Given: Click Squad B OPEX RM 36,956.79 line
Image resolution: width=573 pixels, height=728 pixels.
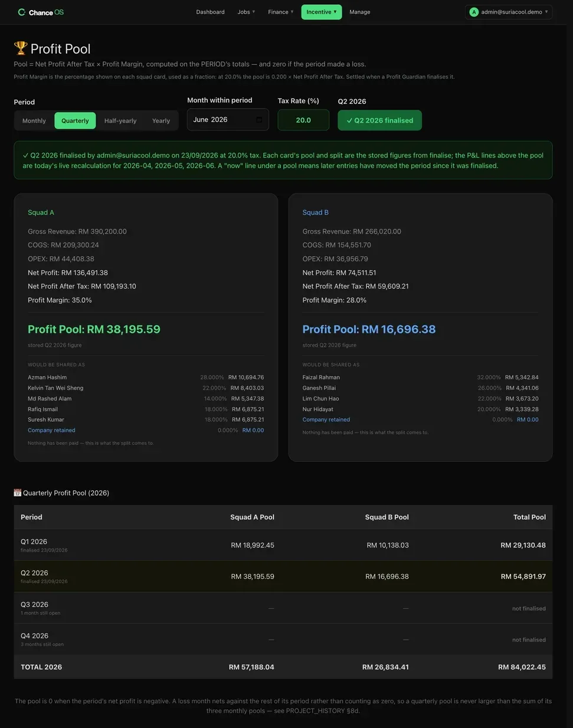Looking at the screenshot, I should 335,258.
